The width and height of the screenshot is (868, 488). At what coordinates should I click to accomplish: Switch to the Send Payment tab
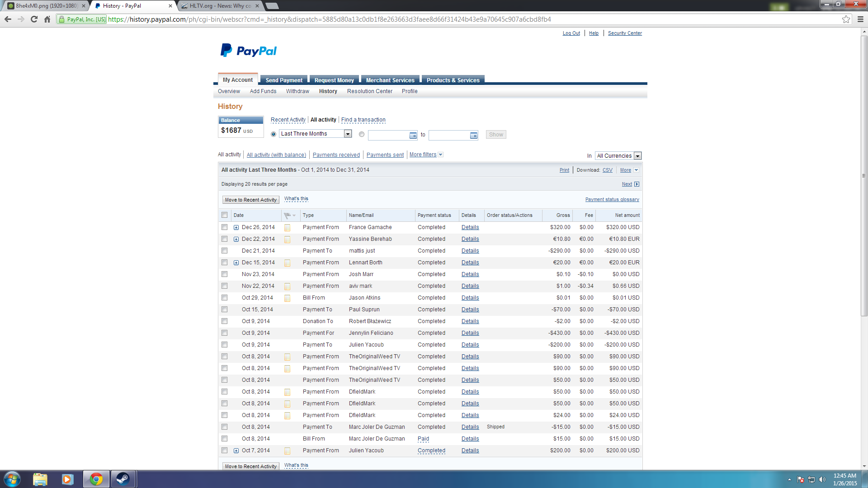click(x=284, y=80)
